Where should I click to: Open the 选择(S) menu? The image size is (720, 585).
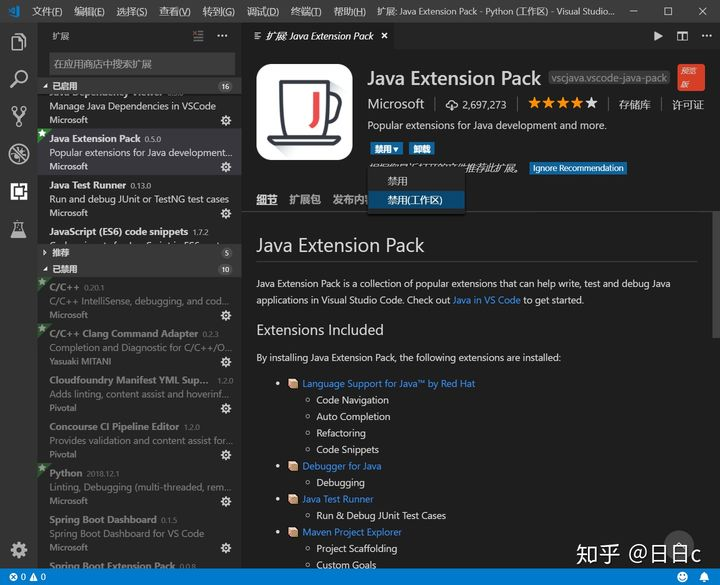coord(132,11)
